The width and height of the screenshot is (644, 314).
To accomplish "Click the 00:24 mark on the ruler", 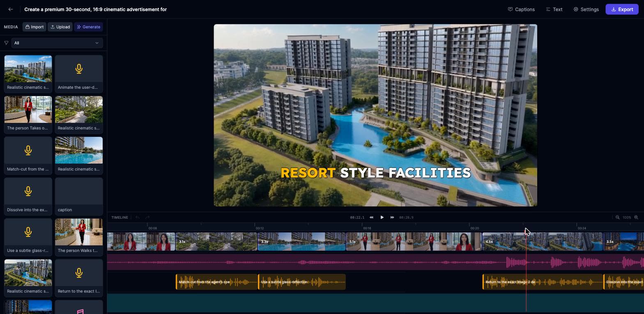I will coord(582,228).
